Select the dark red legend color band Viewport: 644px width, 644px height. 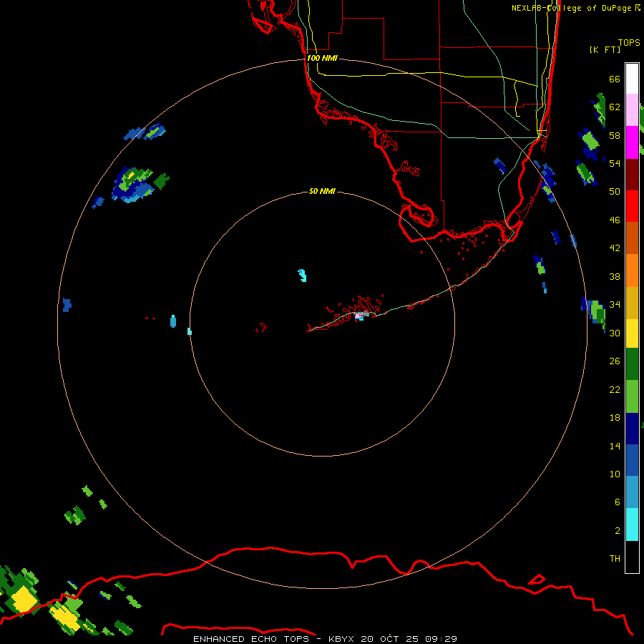[632, 174]
